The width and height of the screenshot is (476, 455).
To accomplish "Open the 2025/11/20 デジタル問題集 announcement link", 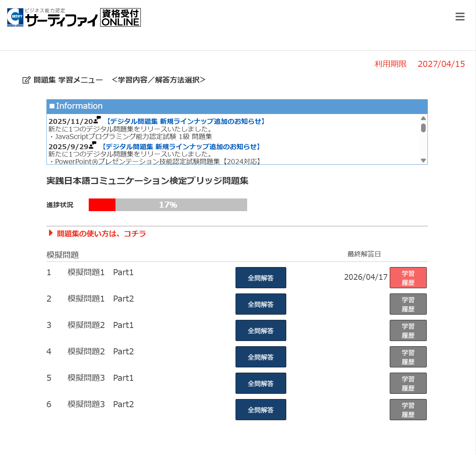I will [185, 121].
